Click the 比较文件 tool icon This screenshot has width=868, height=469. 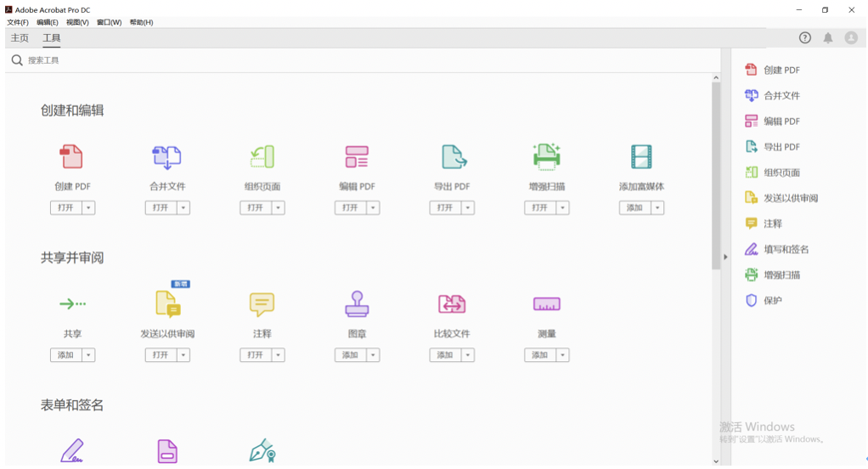pyautogui.click(x=452, y=303)
